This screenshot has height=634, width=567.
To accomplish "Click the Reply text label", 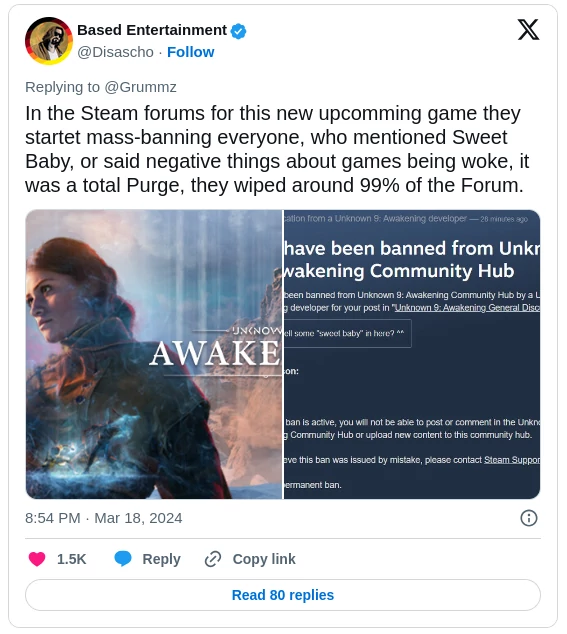I will [x=161, y=559].
